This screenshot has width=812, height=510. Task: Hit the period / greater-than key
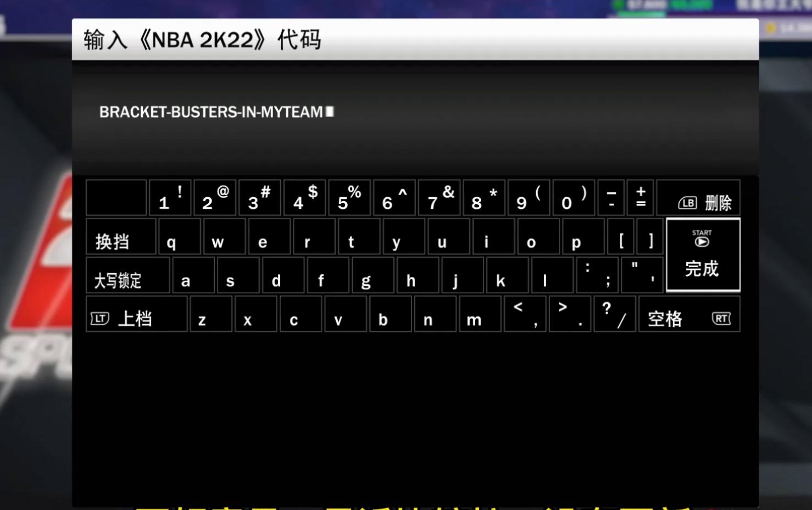point(570,314)
